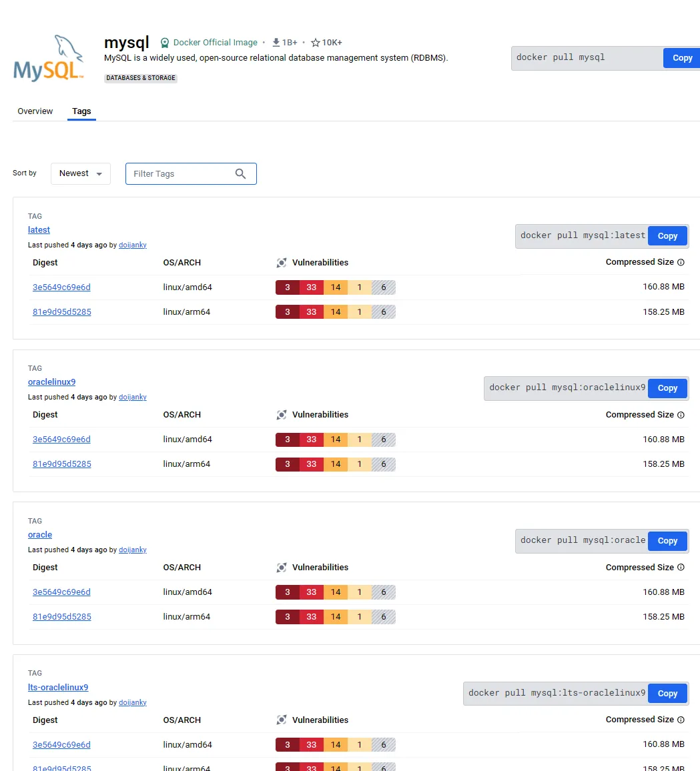
Task: Open the lts-oraclelinux9 tag link
Action: (x=58, y=687)
